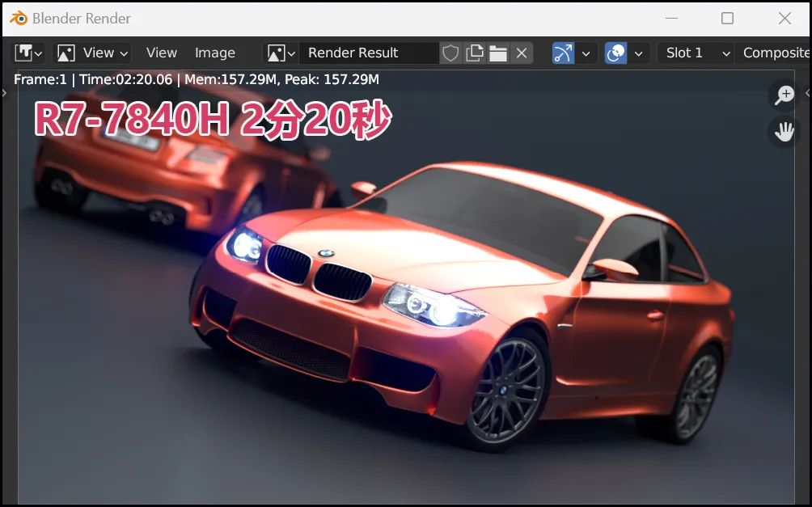Select the zoom magnifier gizmo in the viewport
812x507 pixels.
tap(785, 95)
